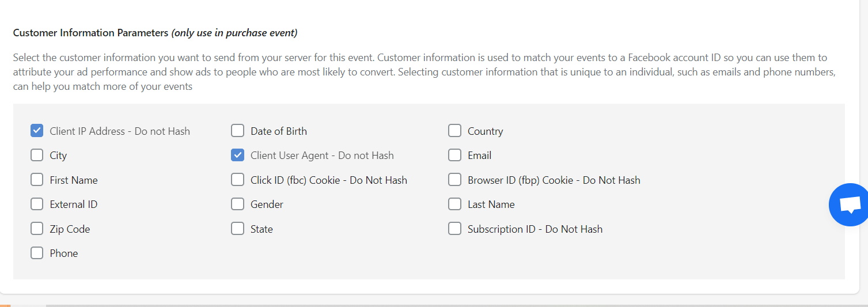Click the Email label text
The image size is (868, 307).
point(479,156)
